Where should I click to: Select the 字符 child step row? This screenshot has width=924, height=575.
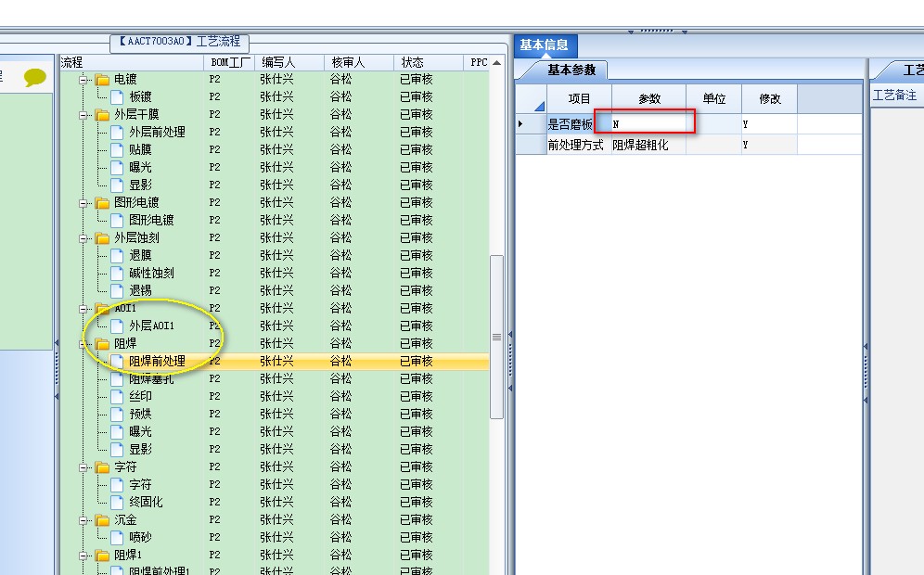point(274,485)
